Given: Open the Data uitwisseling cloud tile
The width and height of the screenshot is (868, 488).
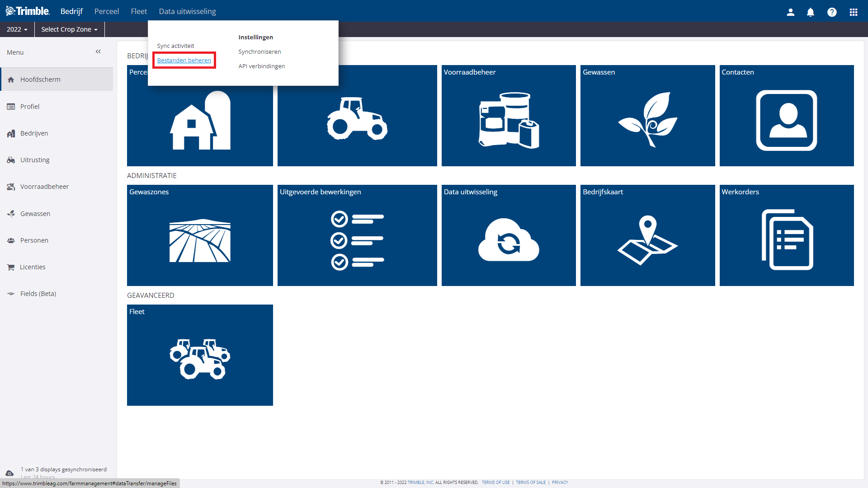Looking at the screenshot, I should (508, 235).
